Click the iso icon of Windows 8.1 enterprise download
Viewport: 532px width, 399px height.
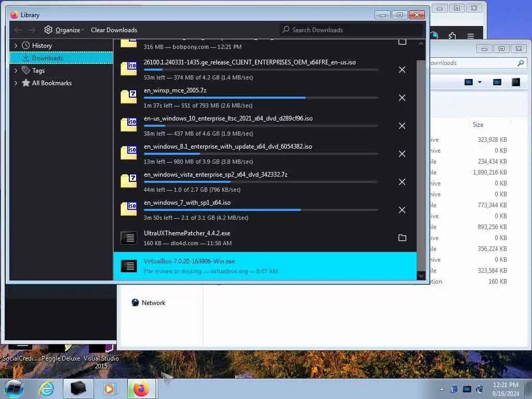(x=129, y=152)
